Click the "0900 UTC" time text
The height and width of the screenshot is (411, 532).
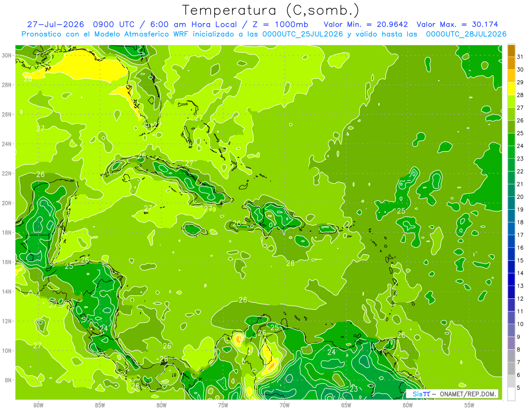pyautogui.click(x=113, y=24)
